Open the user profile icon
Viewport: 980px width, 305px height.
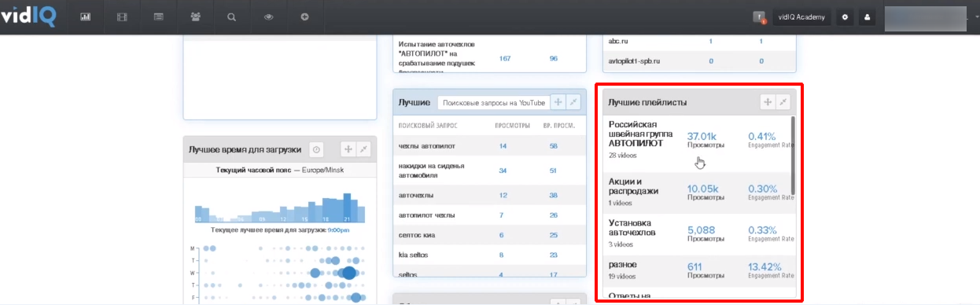868,17
